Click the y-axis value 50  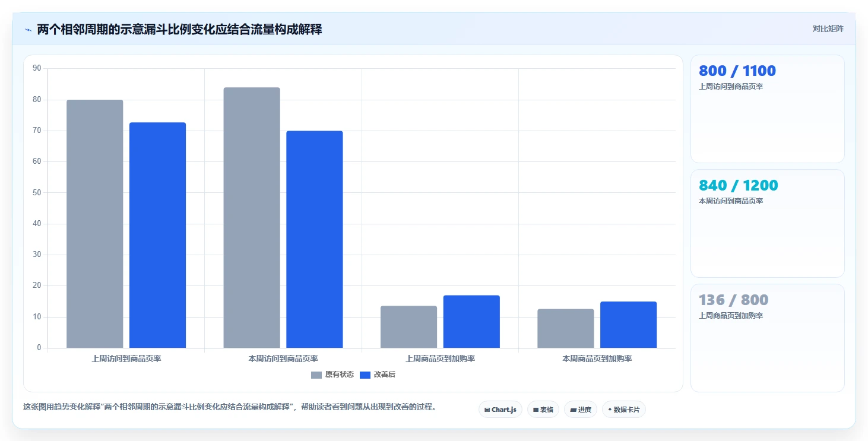[37, 192]
